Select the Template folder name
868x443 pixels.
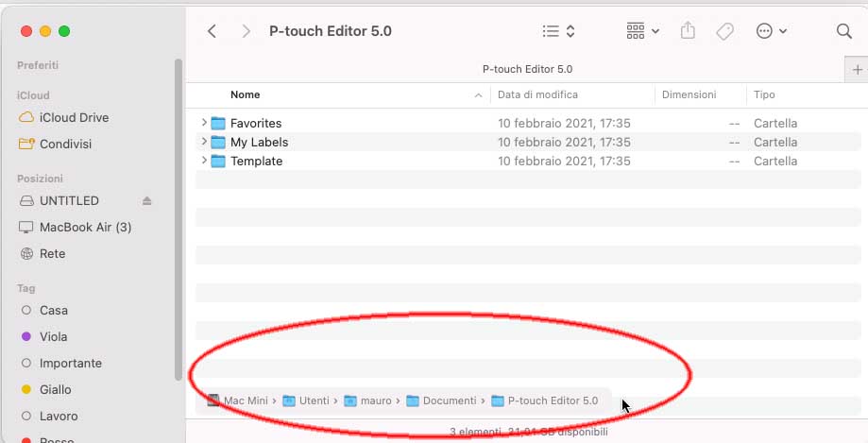[256, 162]
